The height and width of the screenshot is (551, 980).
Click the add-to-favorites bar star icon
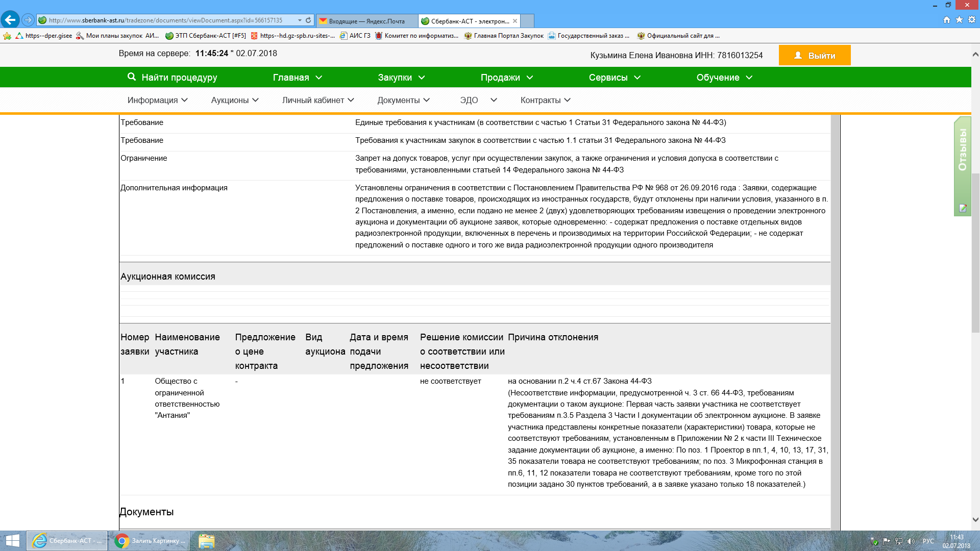coord(7,36)
